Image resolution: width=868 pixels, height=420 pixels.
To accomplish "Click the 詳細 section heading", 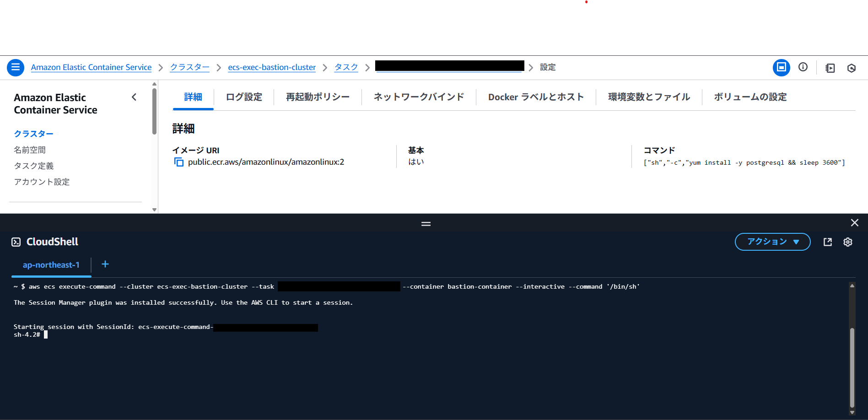I will 183,129.
